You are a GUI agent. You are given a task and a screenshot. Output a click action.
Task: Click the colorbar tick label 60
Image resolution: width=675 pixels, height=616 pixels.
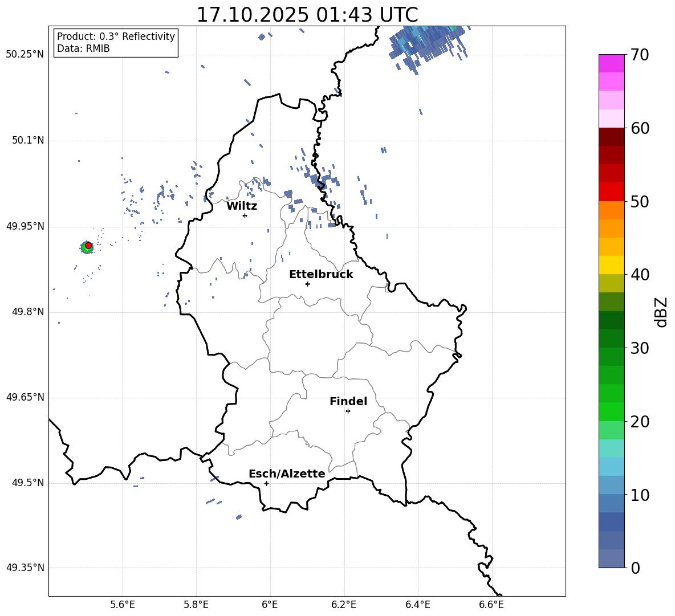(640, 128)
